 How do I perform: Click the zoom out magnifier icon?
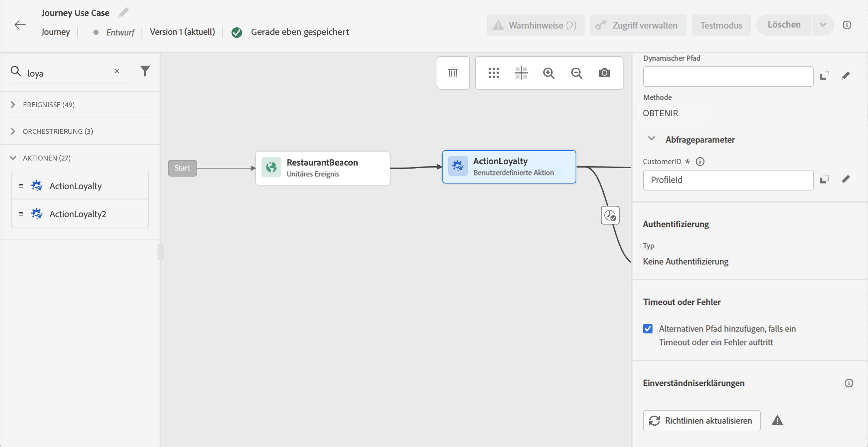point(577,73)
